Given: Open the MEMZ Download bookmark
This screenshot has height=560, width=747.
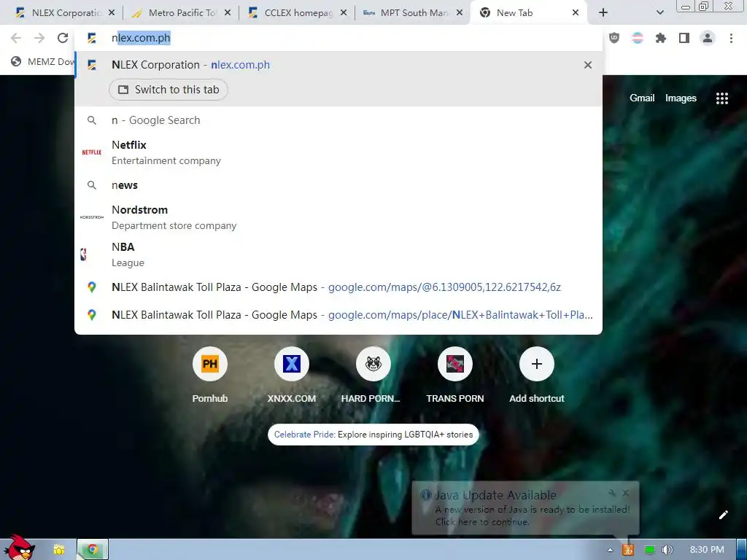Looking at the screenshot, I should coord(43,61).
